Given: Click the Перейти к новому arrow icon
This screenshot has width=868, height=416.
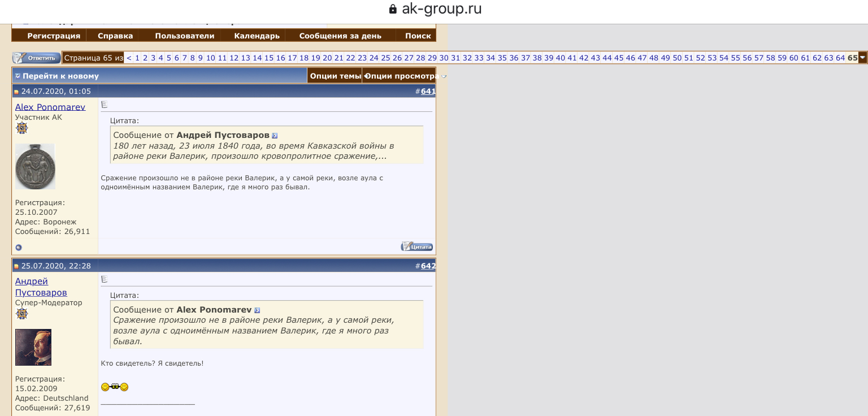Looking at the screenshot, I should [18, 76].
